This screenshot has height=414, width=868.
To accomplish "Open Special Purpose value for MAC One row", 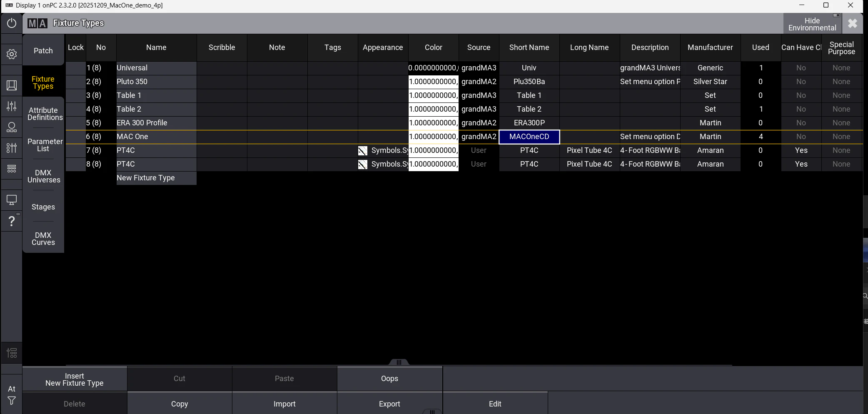I will click(841, 137).
